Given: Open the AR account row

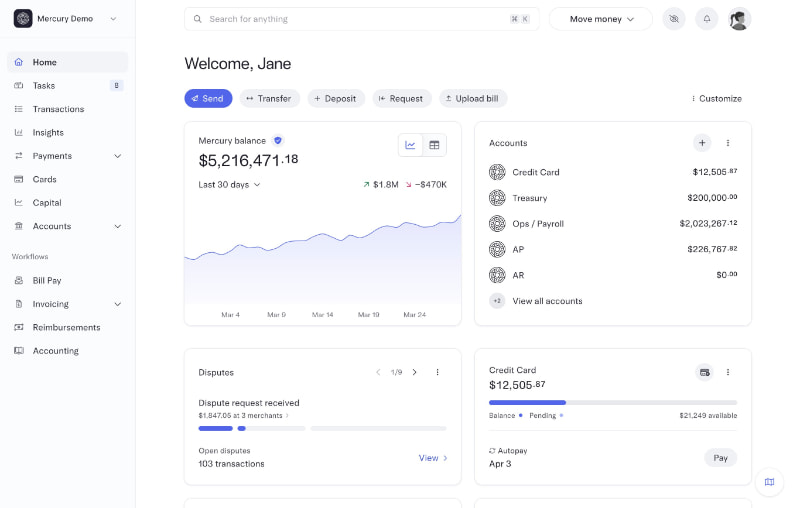Looking at the screenshot, I should pyautogui.click(x=613, y=275).
